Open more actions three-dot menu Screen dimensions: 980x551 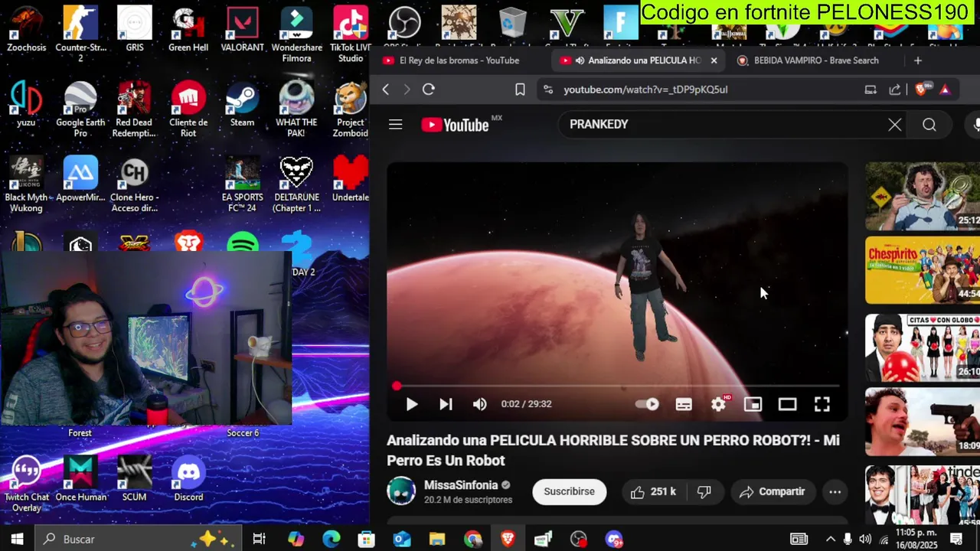835,492
